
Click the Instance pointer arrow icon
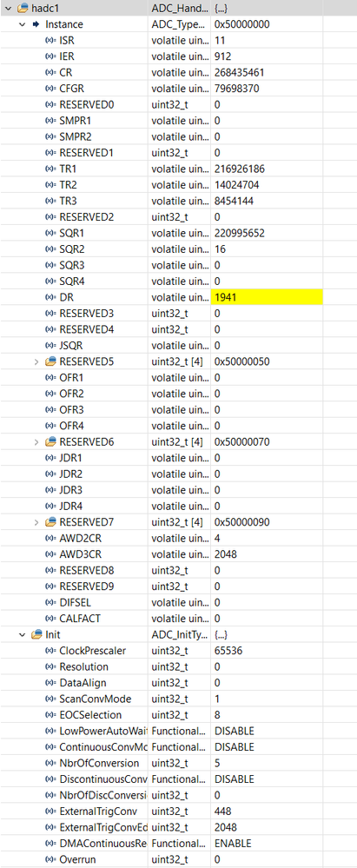(x=36, y=24)
